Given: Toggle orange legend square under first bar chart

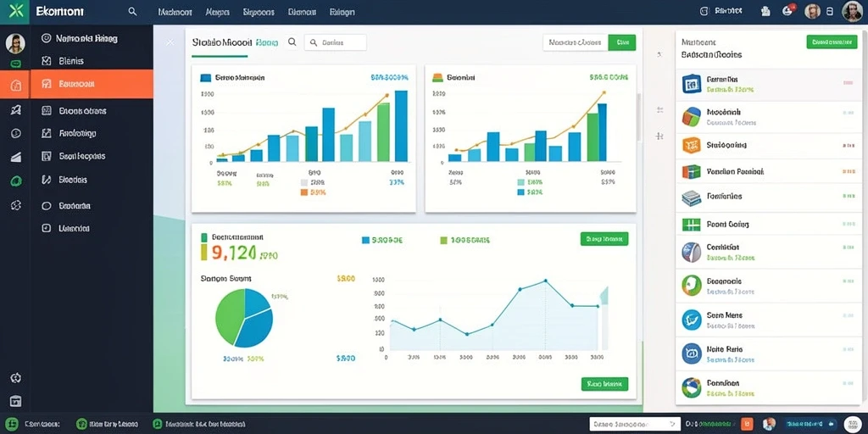Looking at the screenshot, I should [303, 192].
